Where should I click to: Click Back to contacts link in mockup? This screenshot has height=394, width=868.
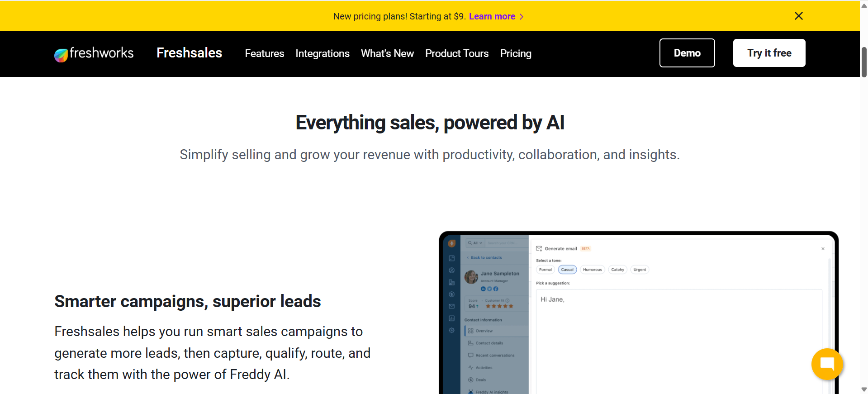tap(486, 258)
